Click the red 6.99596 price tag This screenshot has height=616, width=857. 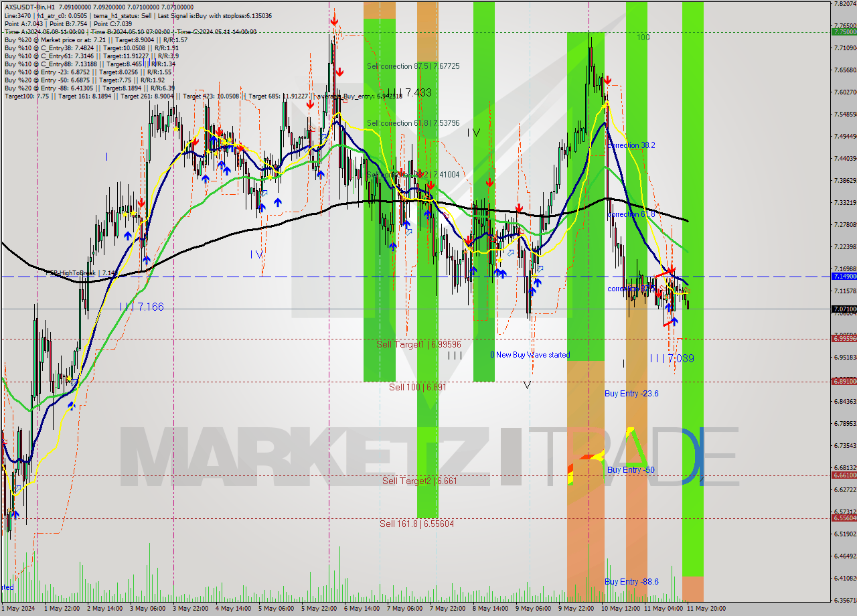tap(844, 338)
